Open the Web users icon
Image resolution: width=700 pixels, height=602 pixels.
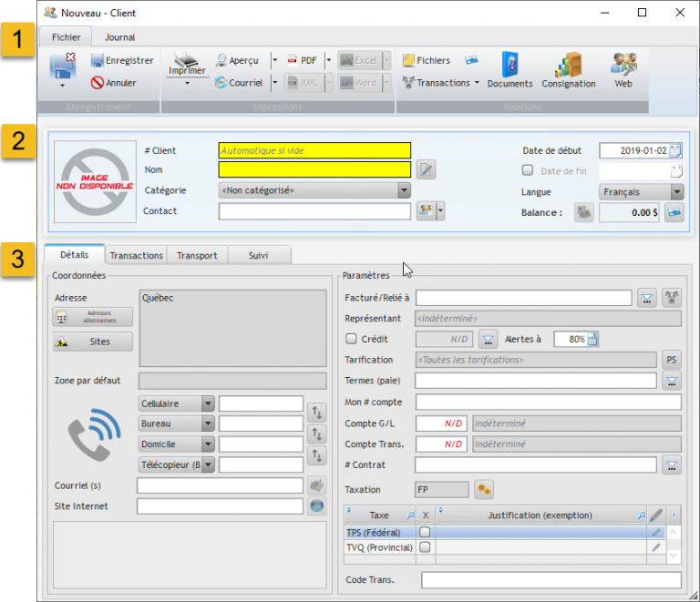[x=623, y=70]
